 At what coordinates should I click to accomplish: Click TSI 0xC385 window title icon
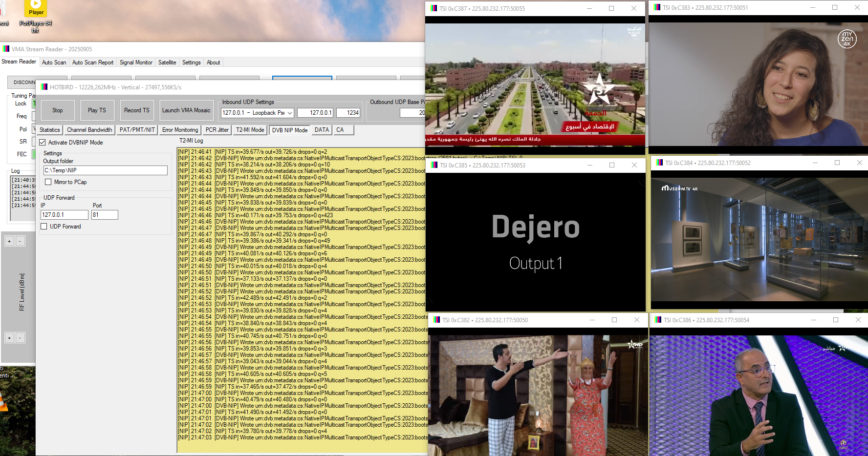tap(434, 165)
